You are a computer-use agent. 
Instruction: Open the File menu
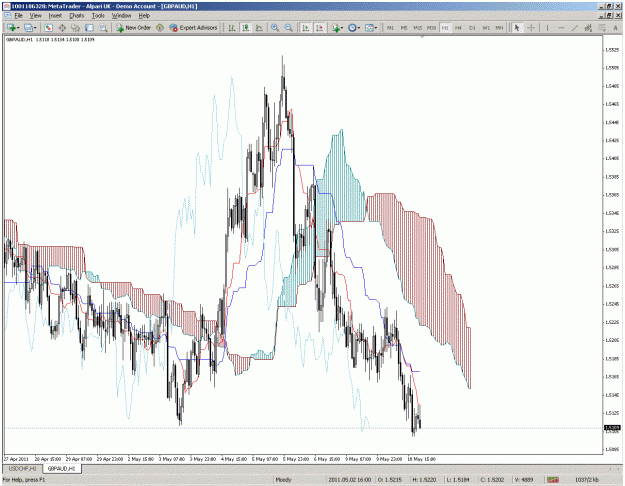point(18,16)
